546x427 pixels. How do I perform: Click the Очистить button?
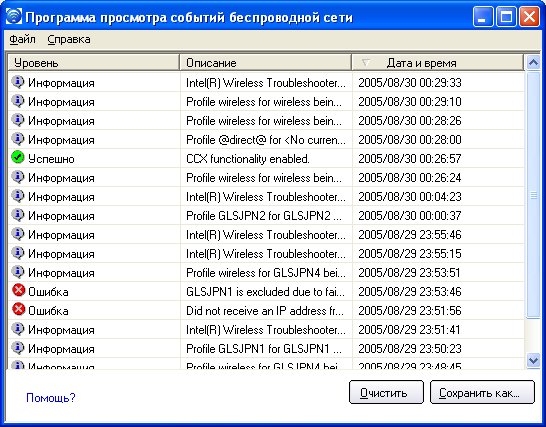point(386,392)
